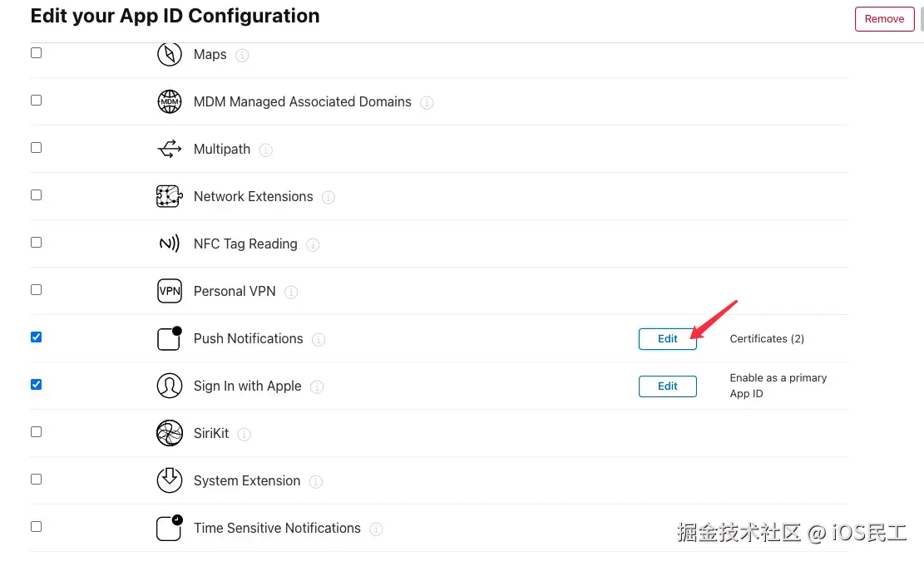This screenshot has height=561, width=924.
Task: Click the Personal VPN icon
Action: (170, 291)
